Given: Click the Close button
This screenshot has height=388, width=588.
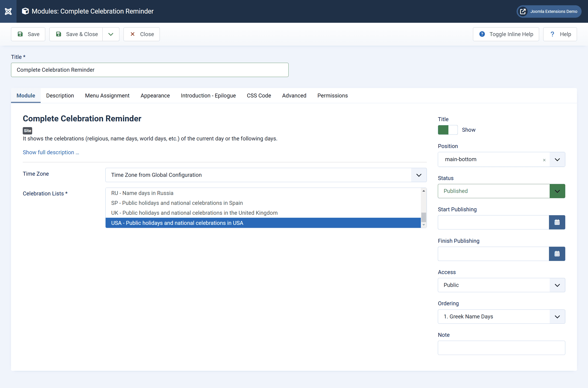Looking at the screenshot, I should [x=142, y=34].
